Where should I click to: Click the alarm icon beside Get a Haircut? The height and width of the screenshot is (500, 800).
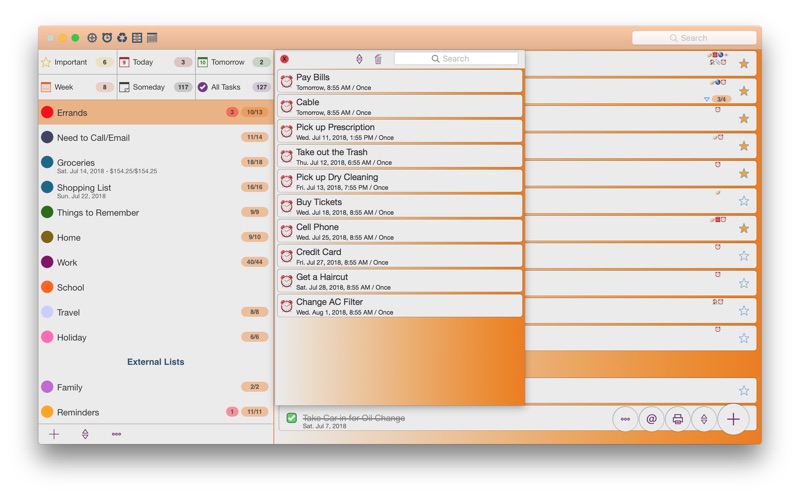287,282
